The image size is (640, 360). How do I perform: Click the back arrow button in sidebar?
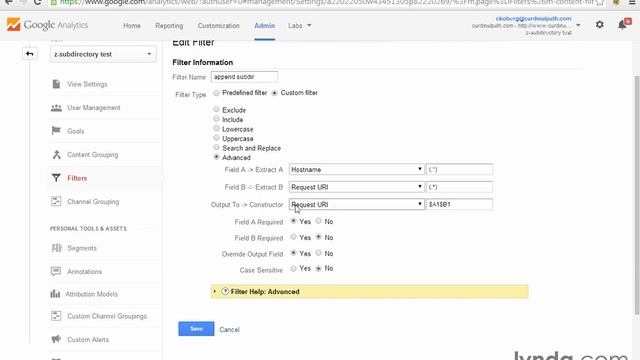(29, 53)
